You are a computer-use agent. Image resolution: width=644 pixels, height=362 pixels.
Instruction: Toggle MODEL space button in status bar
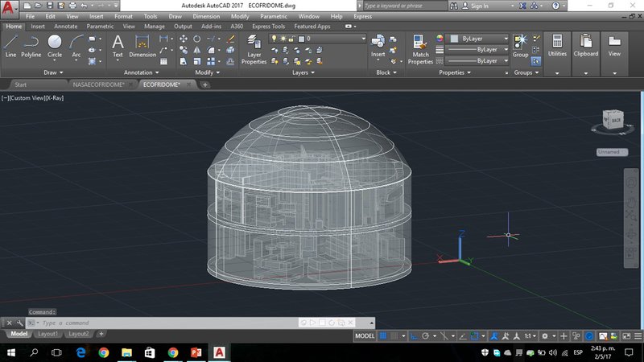click(365, 335)
